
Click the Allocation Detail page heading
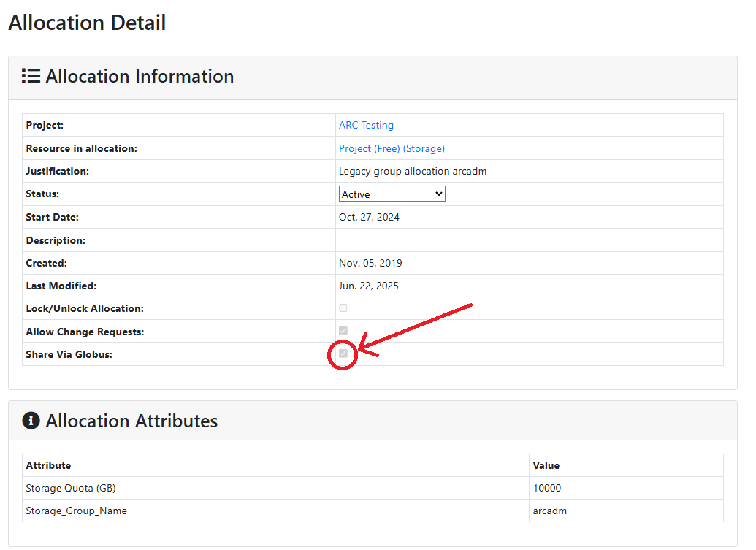87,23
